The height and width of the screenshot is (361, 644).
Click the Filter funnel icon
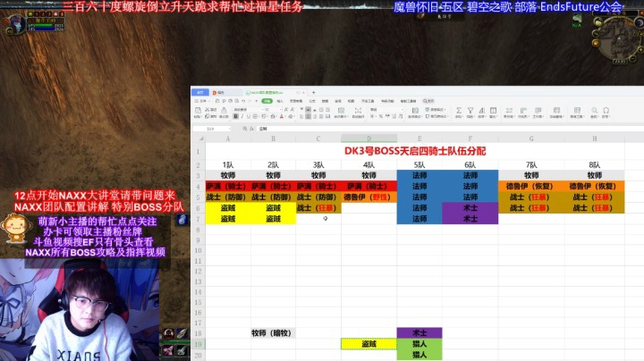click(470, 110)
